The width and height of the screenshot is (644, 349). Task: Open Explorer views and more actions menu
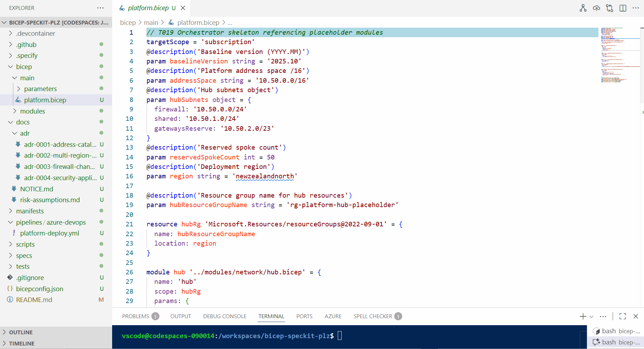click(101, 8)
